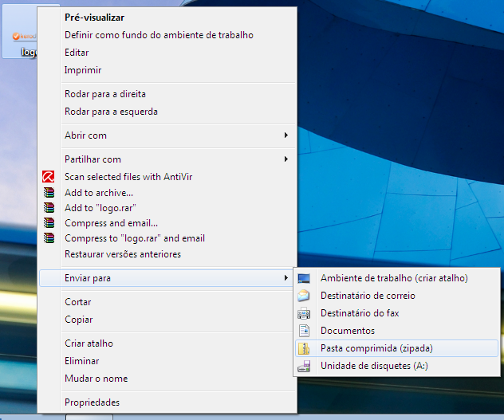The height and width of the screenshot is (420, 504).
Task: Choose Copiar from the context menu
Action: point(167,320)
